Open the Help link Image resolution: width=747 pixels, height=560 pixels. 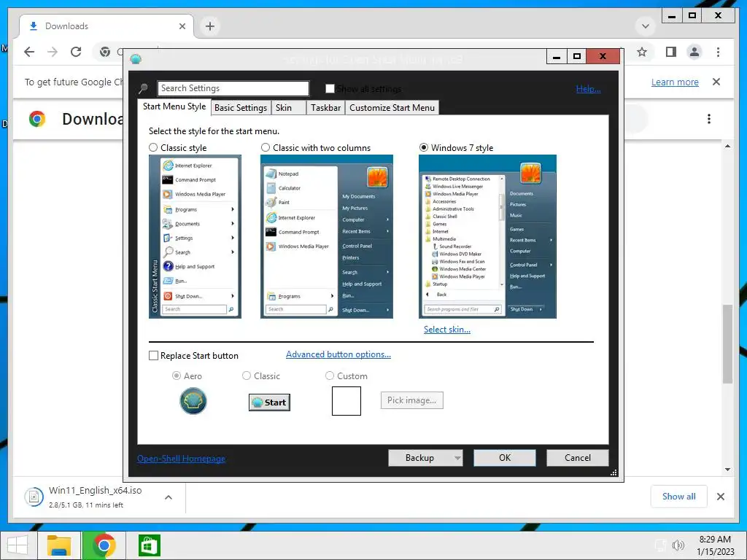click(x=589, y=88)
